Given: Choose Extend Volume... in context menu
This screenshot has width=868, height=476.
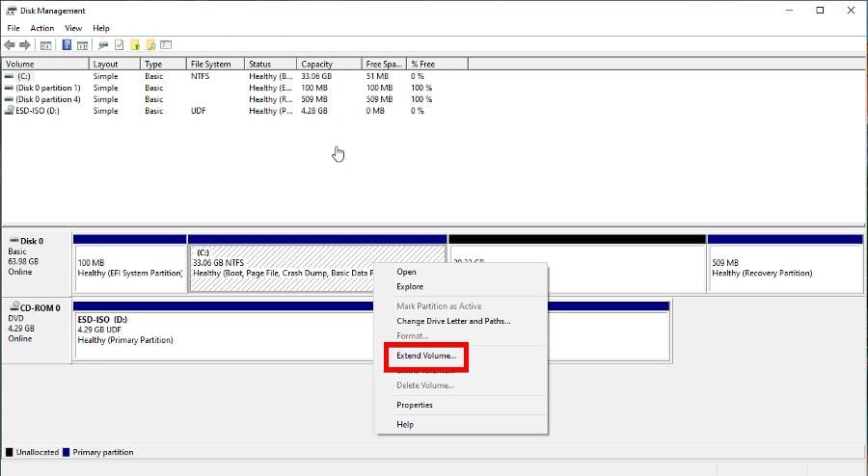Looking at the screenshot, I should [426, 356].
